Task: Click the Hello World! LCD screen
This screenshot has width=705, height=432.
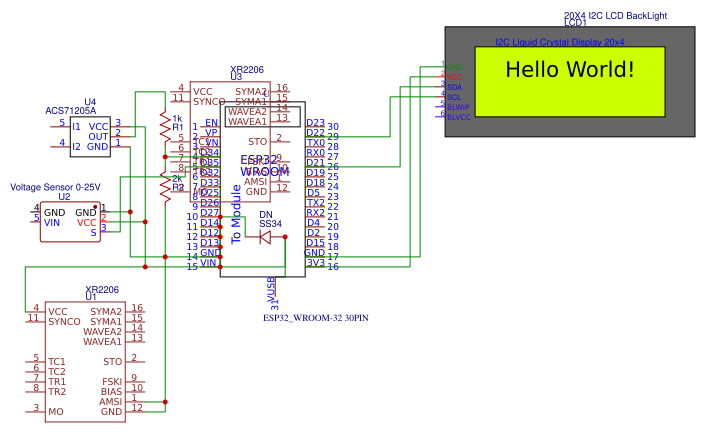Action: 570,81
